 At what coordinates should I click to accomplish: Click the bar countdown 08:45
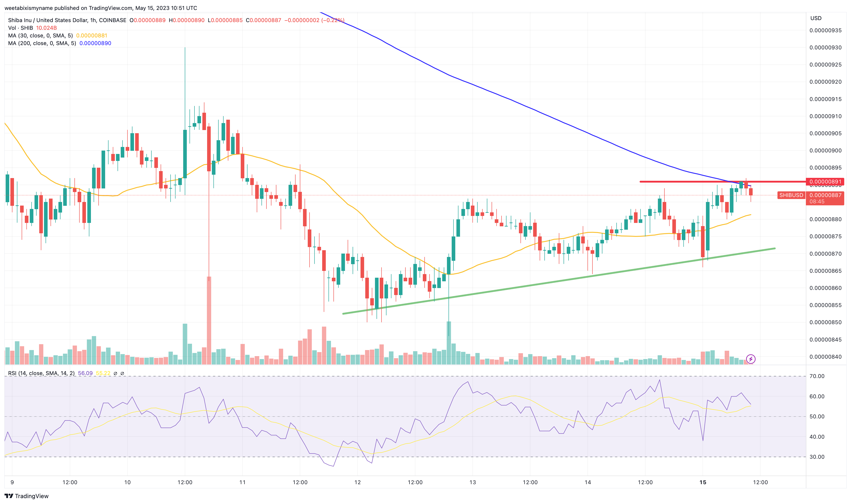coord(817,201)
